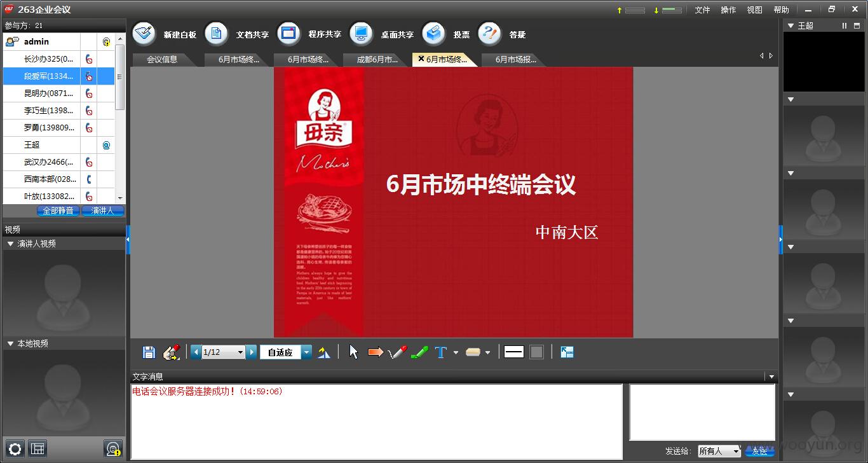868x463 pixels.
Task: Click admin's host avatar icon
Action: tap(12, 42)
